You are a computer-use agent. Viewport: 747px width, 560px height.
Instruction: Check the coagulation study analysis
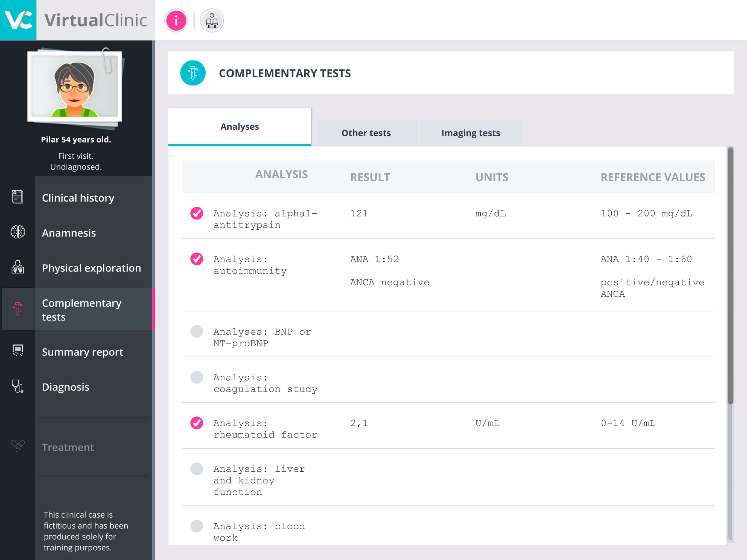pos(197,377)
